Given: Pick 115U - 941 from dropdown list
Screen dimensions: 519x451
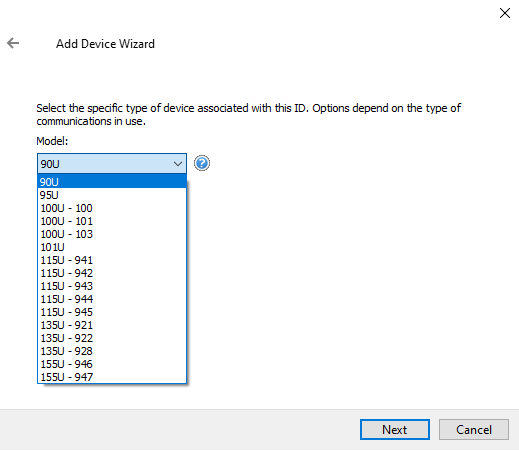Looking at the screenshot, I should click(112, 260).
